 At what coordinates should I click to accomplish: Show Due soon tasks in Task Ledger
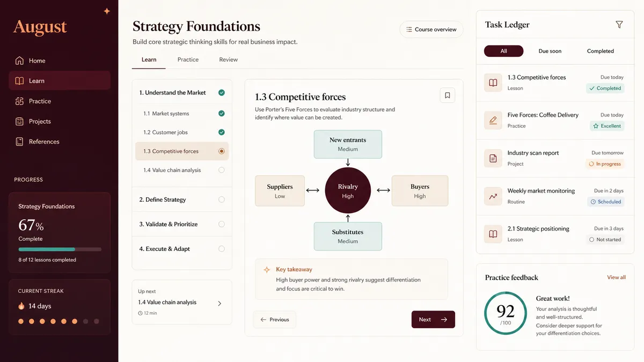550,51
